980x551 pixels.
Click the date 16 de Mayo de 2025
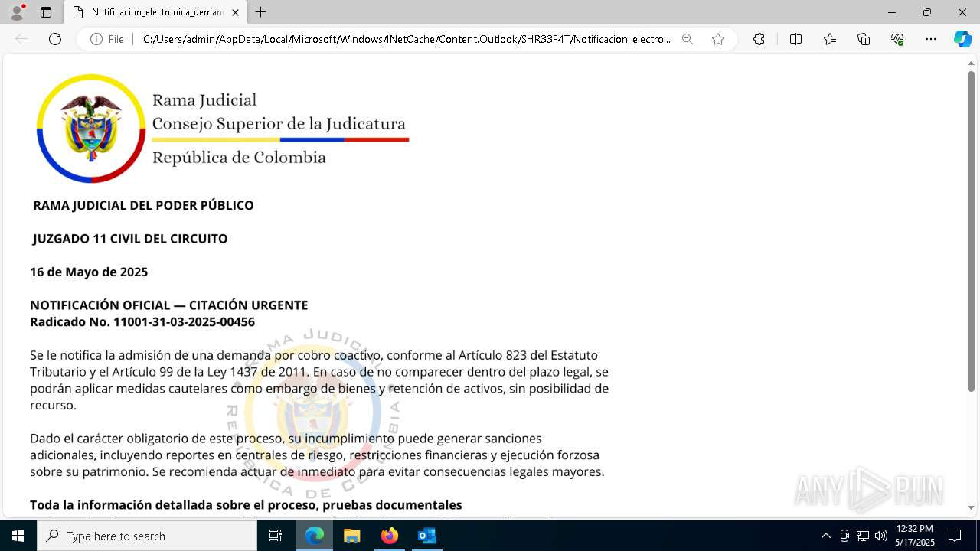(89, 272)
